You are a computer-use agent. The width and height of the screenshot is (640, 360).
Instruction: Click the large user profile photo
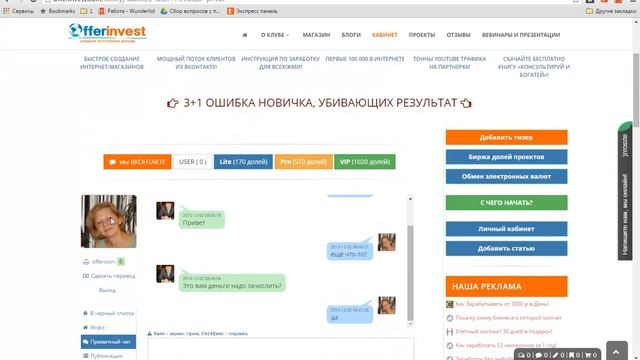point(109,221)
